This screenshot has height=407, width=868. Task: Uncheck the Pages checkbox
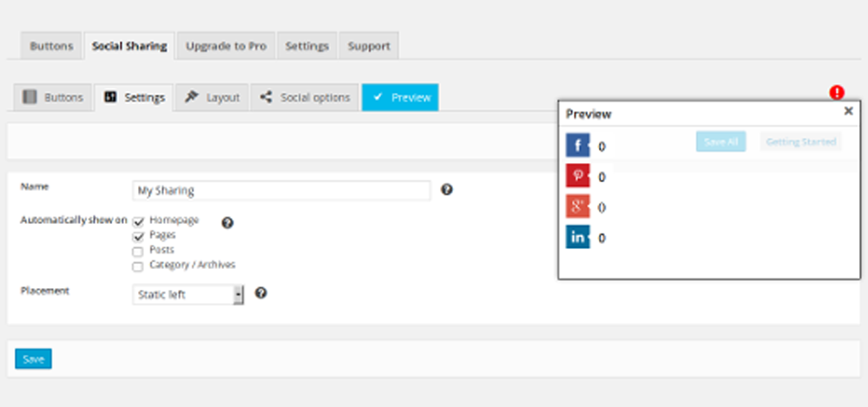(x=138, y=237)
